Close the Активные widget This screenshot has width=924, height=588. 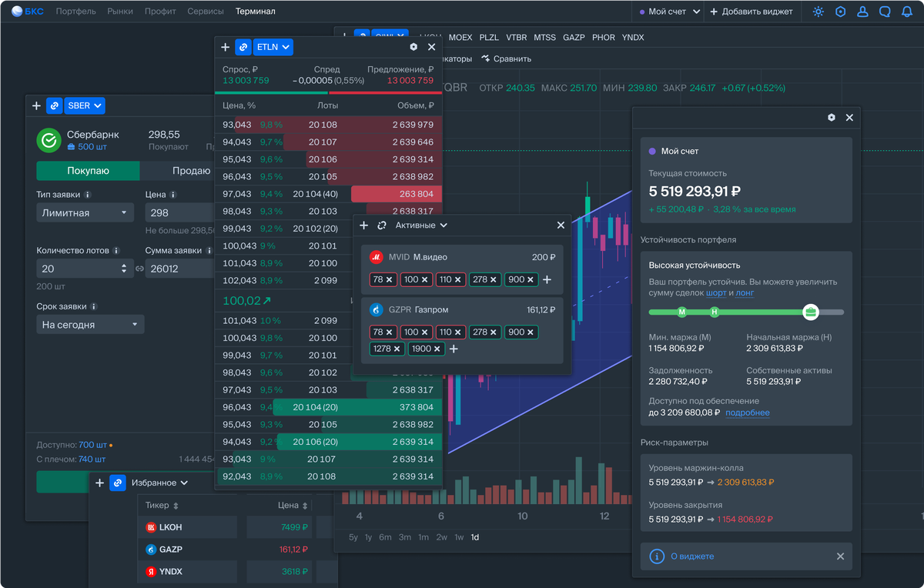(561, 226)
